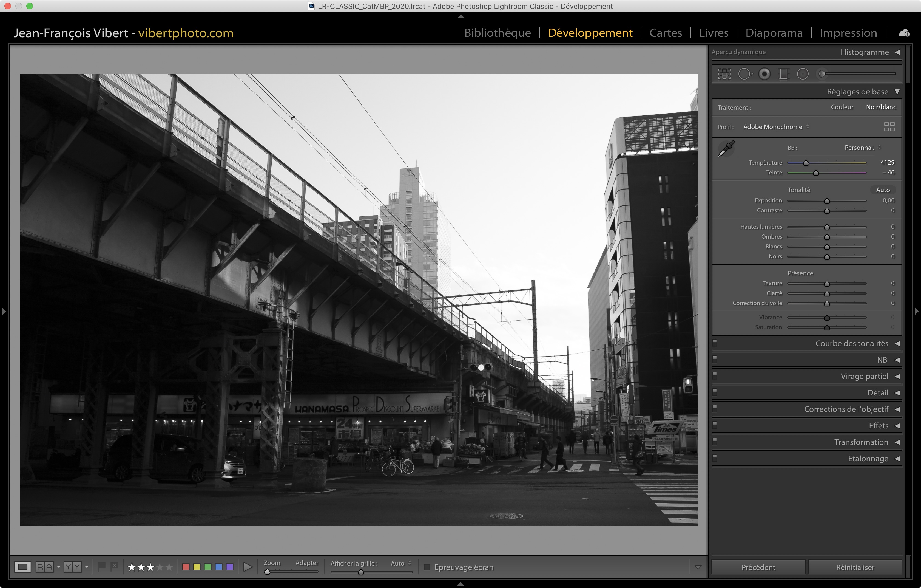The height and width of the screenshot is (588, 921).
Task: Choose the graduated filter tool
Action: [783, 74]
